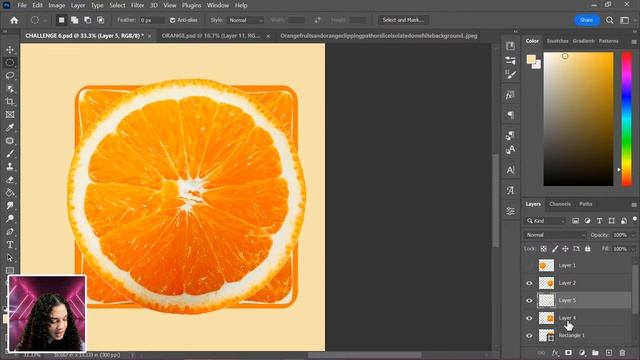Select the Pen tool
The image size is (640, 360).
coord(10,232)
